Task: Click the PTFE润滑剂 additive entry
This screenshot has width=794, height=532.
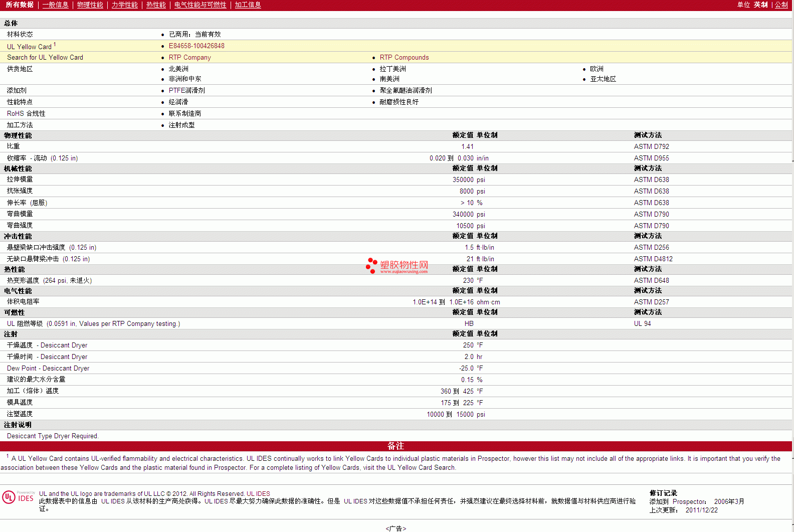Action: click(x=186, y=91)
